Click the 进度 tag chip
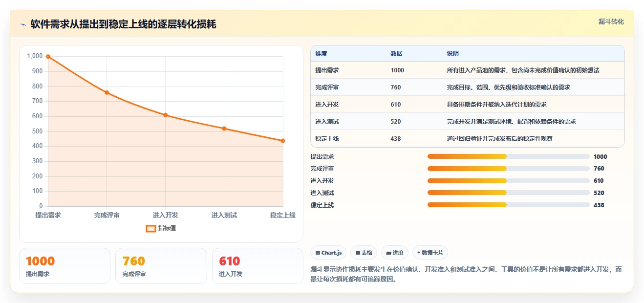The width and height of the screenshot is (644, 303). (395, 253)
